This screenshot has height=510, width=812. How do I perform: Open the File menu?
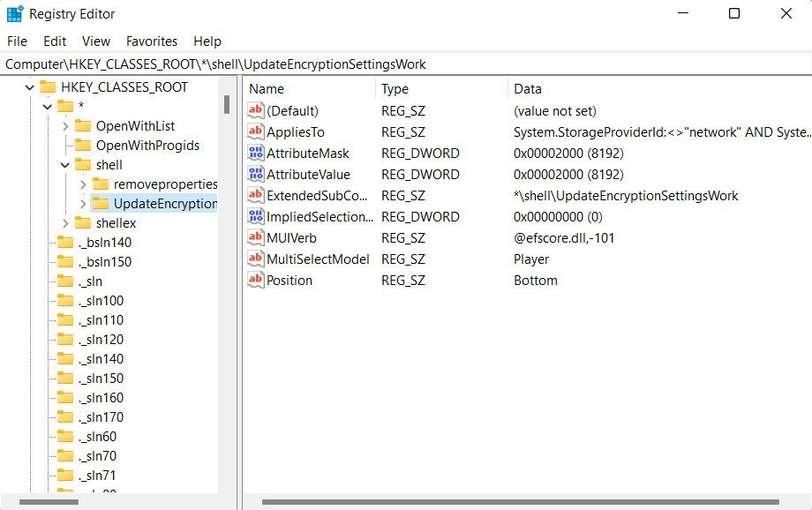coord(16,41)
